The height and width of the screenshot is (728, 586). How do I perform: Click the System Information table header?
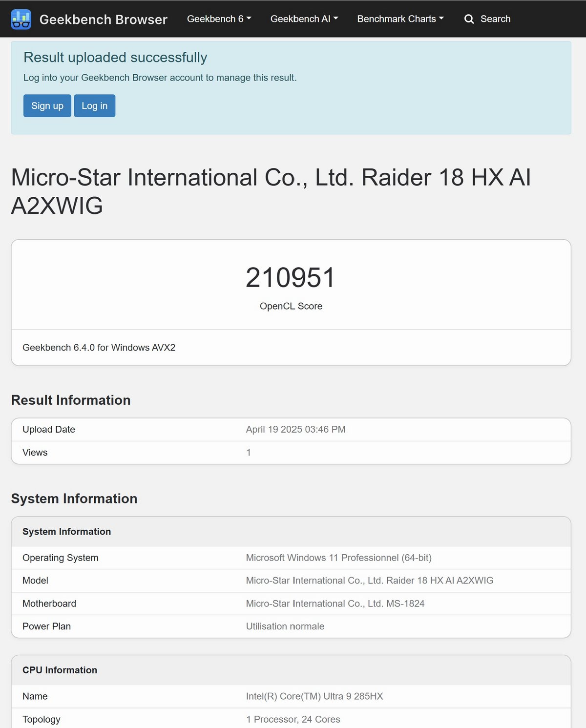[x=67, y=532]
